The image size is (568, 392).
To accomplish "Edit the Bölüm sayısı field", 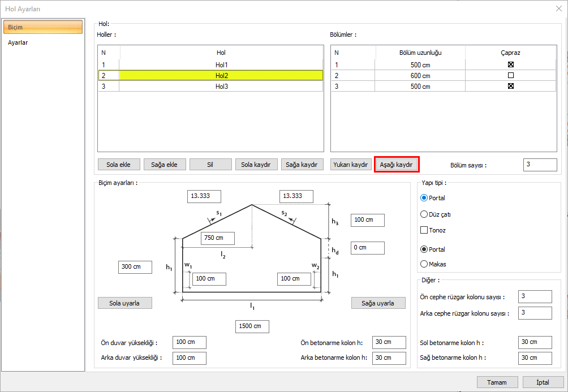I will coord(540,165).
